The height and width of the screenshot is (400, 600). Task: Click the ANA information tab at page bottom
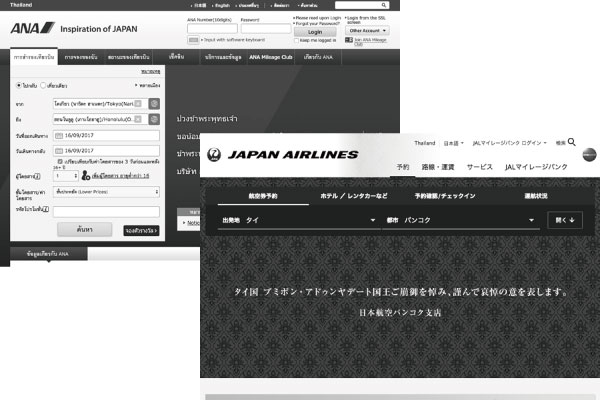tap(49, 254)
